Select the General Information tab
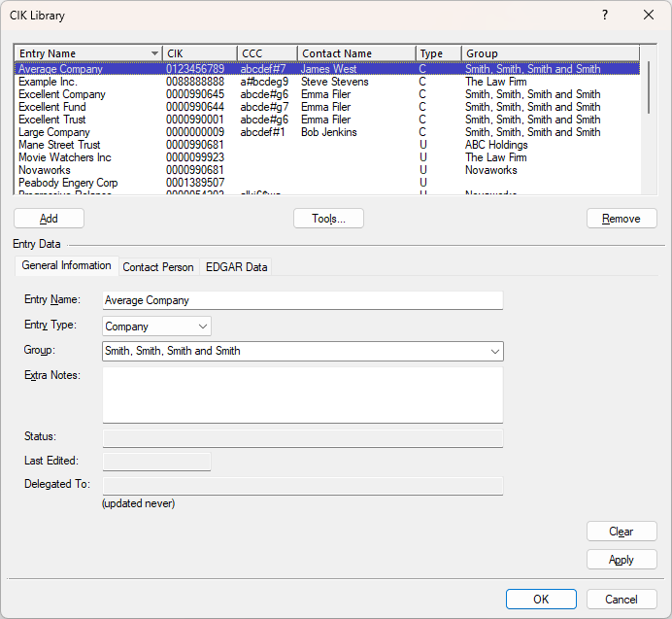672x619 pixels. 66,266
